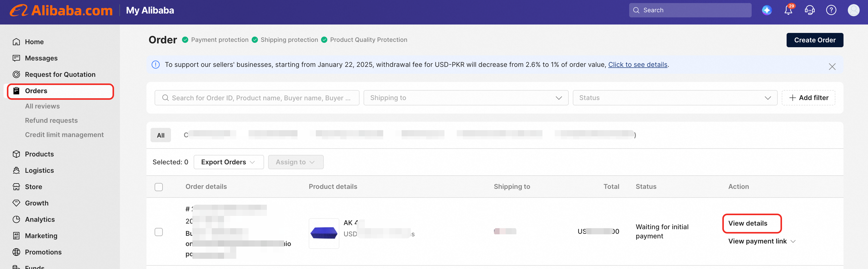Screen dimensions: 868x269
Task: Open Logistics in the sidebar
Action: (39, 170)
